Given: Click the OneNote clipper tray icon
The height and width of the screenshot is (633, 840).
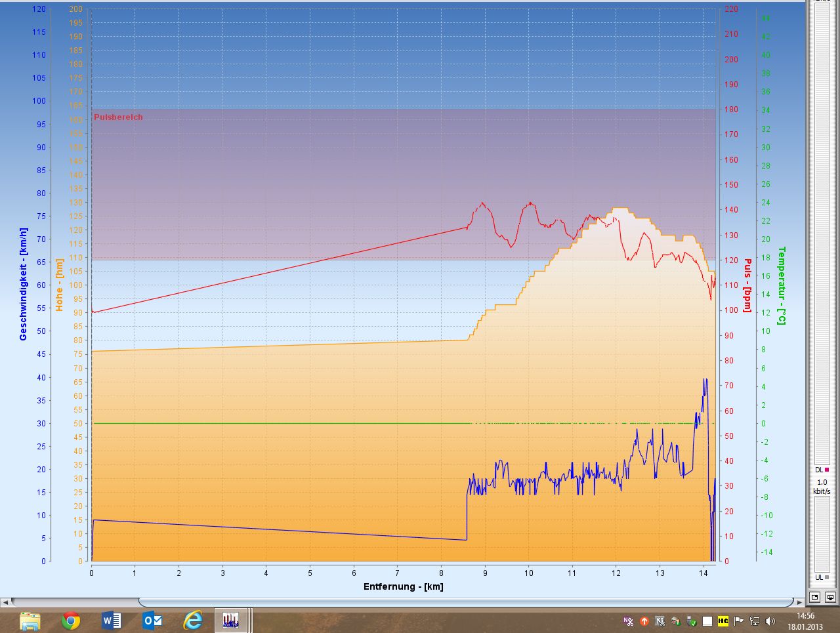Looking at the screenshot, I should tap(629, 621).
